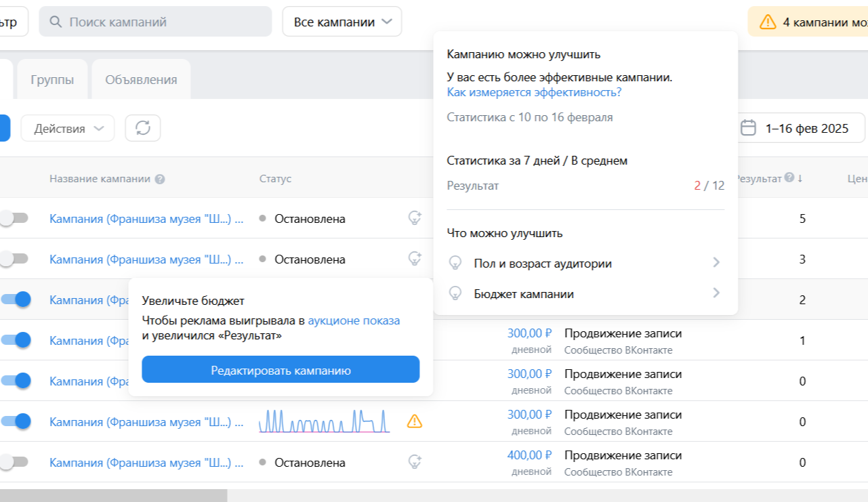Click the refresh campaigns icon
This screenshot has width=868, height=502.
point(143,128)
